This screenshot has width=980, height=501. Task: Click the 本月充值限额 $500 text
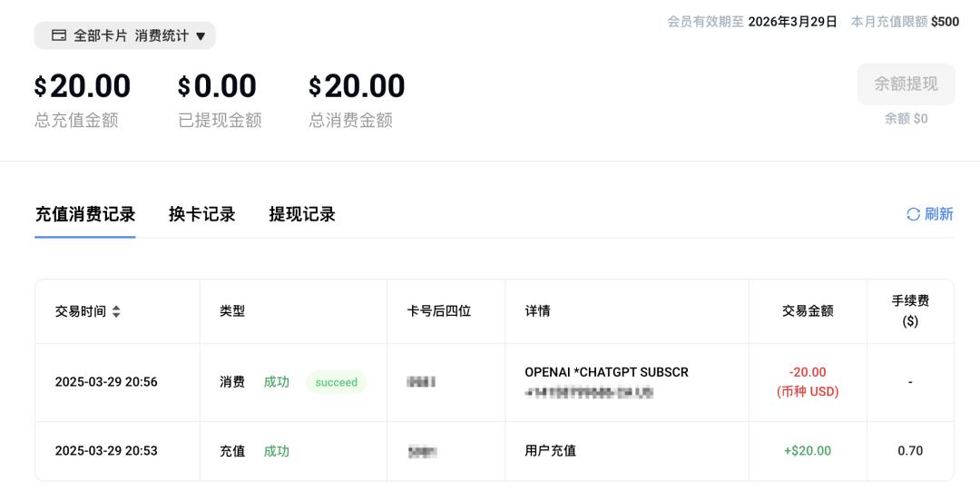pos(905,22)
